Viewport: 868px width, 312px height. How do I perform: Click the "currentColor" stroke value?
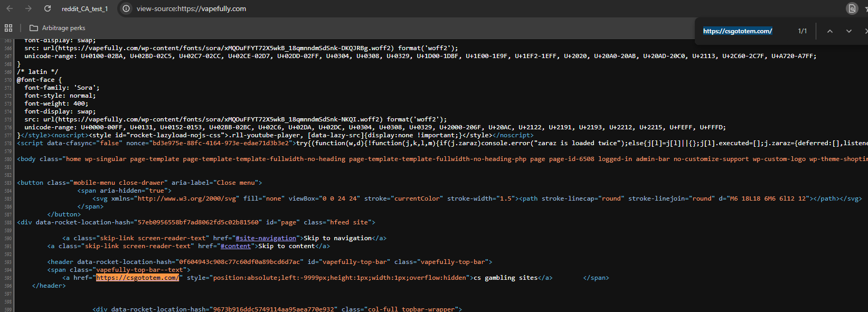[x=417, y=198]
